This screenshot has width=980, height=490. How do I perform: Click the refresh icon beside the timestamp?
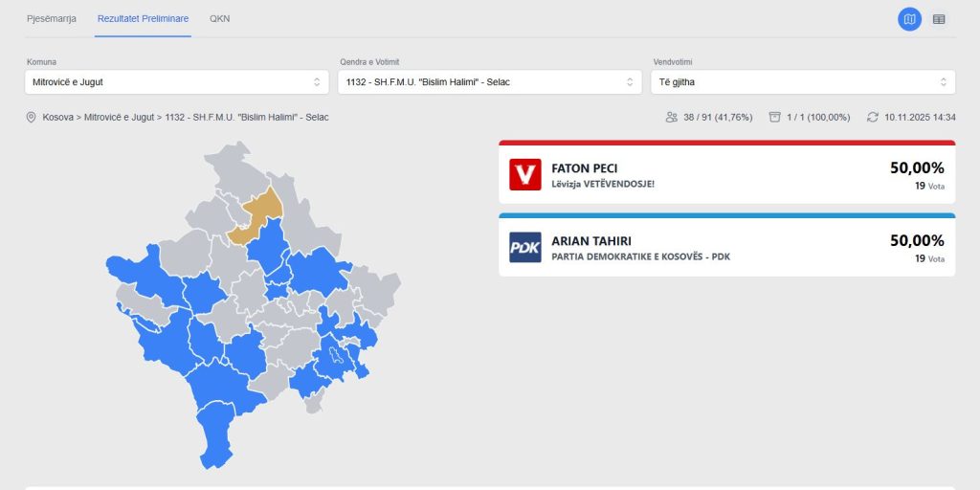(872, 118)
